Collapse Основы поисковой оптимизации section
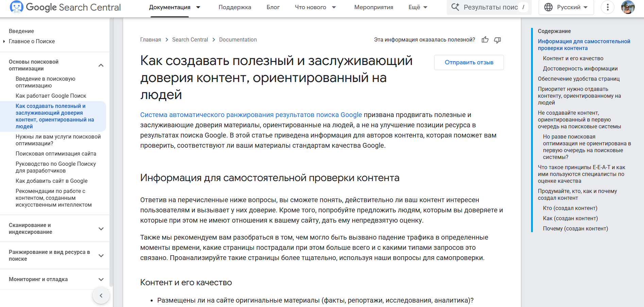The height and width of the screenshot is (307, 644). [101, 65]
